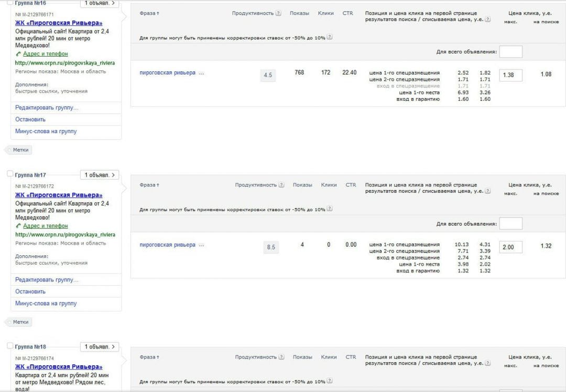Click phone icon beside Адрес и телефон in Group 16

point(18,54)
